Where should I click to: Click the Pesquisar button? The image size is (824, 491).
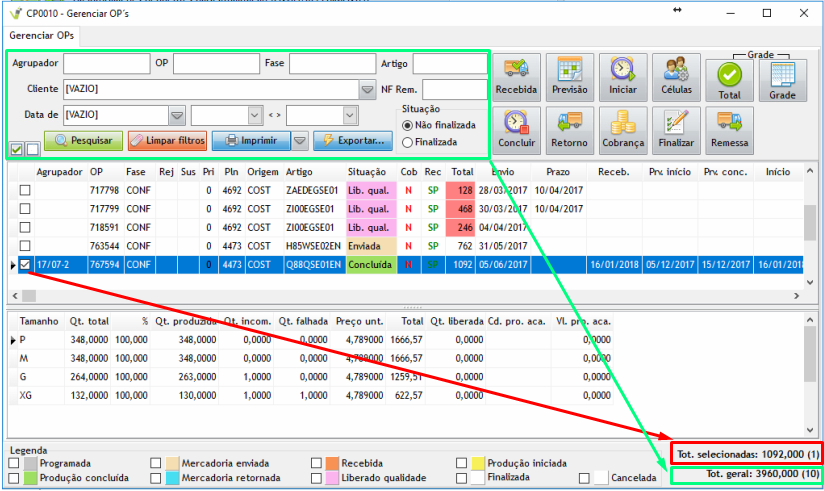[83, 141]
